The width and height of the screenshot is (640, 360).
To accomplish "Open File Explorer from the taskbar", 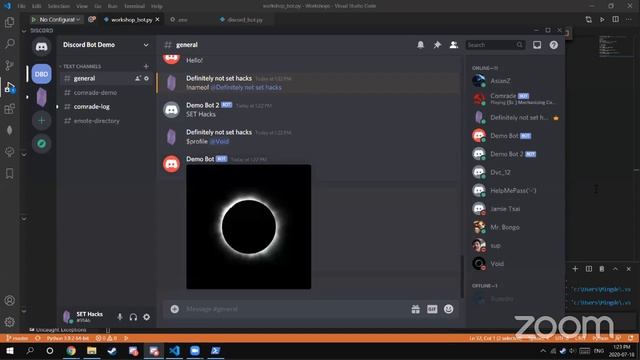I will pos(91,351).
